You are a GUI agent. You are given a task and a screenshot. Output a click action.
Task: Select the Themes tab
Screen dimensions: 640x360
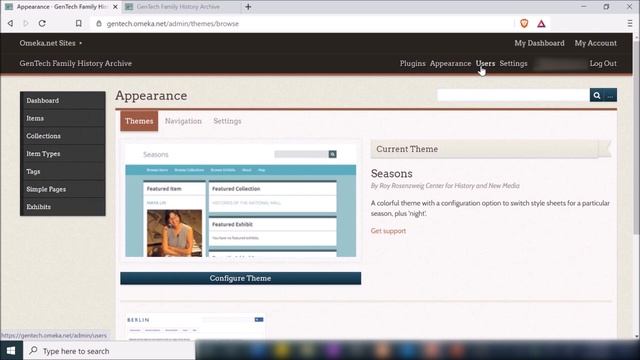pos(139,121)
